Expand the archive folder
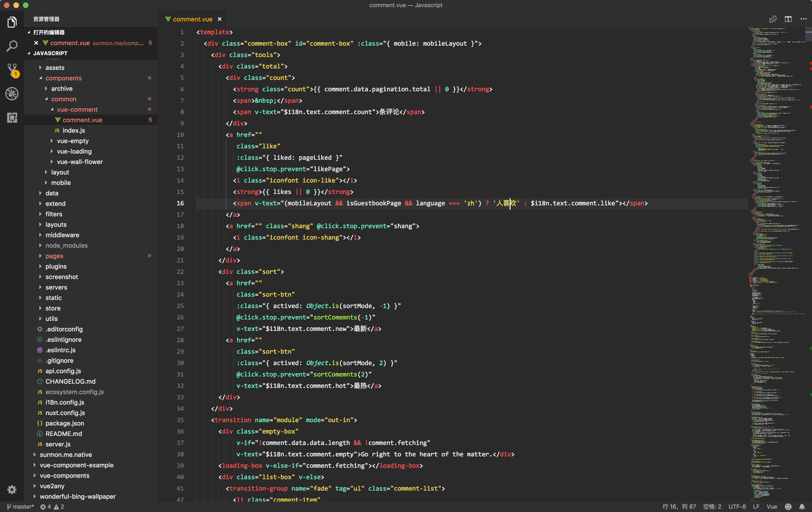The image size is (812, 512). click(x=62, y=89)
